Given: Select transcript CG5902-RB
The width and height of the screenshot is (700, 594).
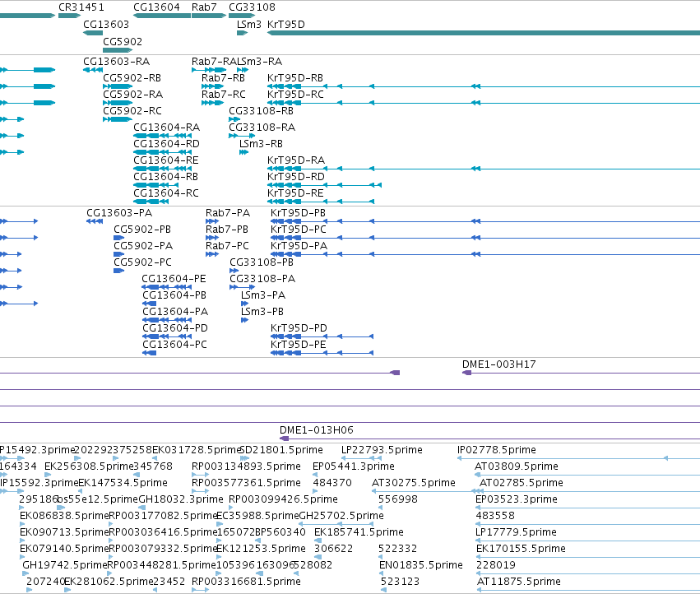Looking at the screenshot, I should pos(132,77).
